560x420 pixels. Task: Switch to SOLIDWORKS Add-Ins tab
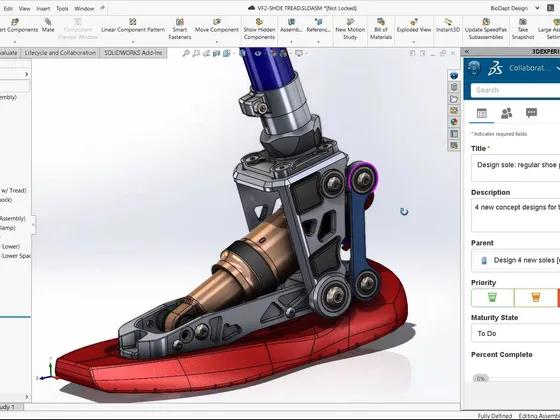[x=133, y=53]
